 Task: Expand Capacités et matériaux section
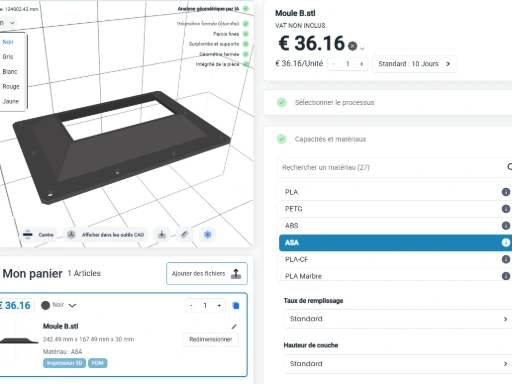pos(388,139)
